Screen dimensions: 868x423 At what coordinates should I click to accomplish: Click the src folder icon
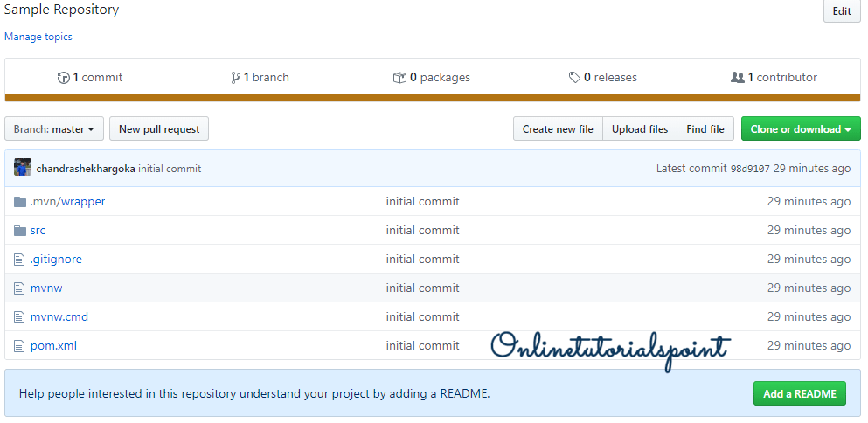click(x=20, y=231)
